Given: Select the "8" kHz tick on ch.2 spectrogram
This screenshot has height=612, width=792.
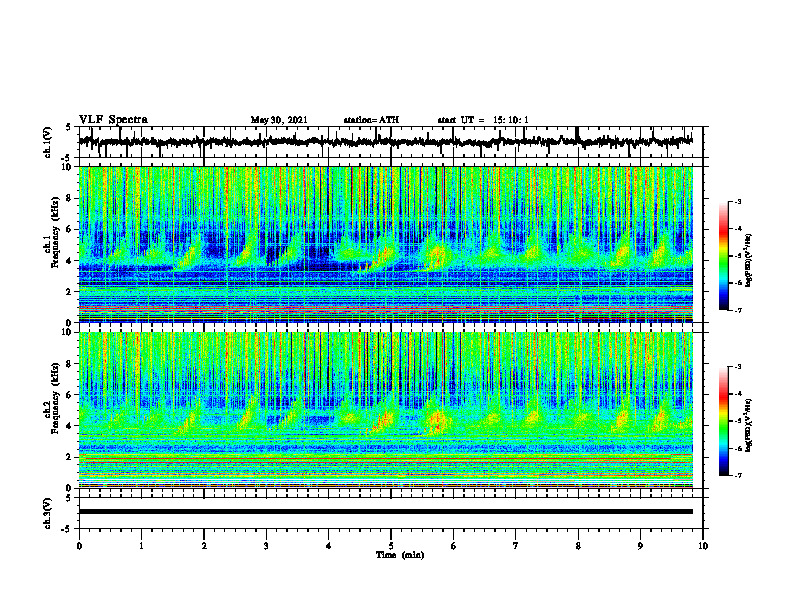Looking at the screenshot, I should click(x=69, y=364).
